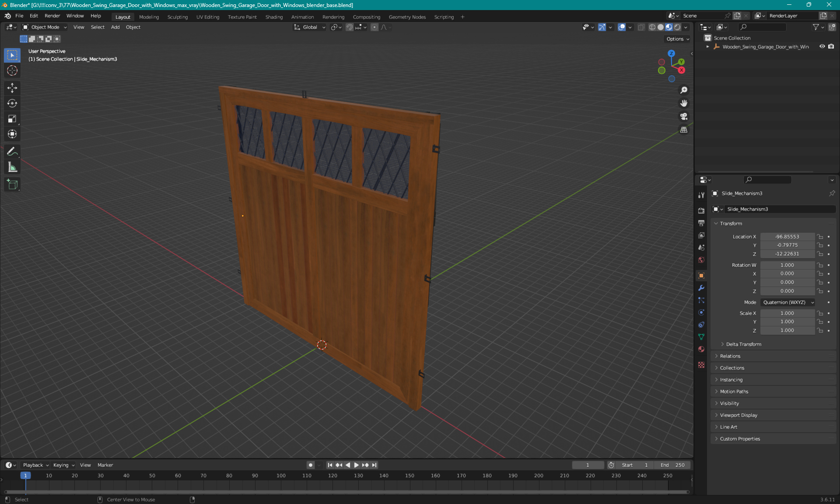Viewport: 840px width, 504px height.
Task: Select the Transform tool
Action: tap(12, 134)
